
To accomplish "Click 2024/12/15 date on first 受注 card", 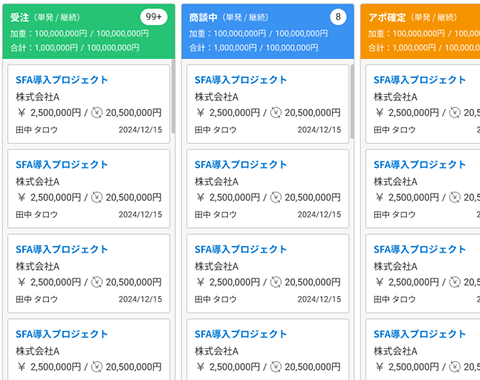I will (x=140, y=130).
